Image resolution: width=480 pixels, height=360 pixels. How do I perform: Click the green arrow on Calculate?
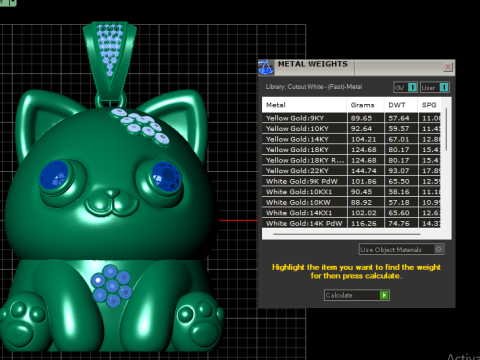click(384, 295)
